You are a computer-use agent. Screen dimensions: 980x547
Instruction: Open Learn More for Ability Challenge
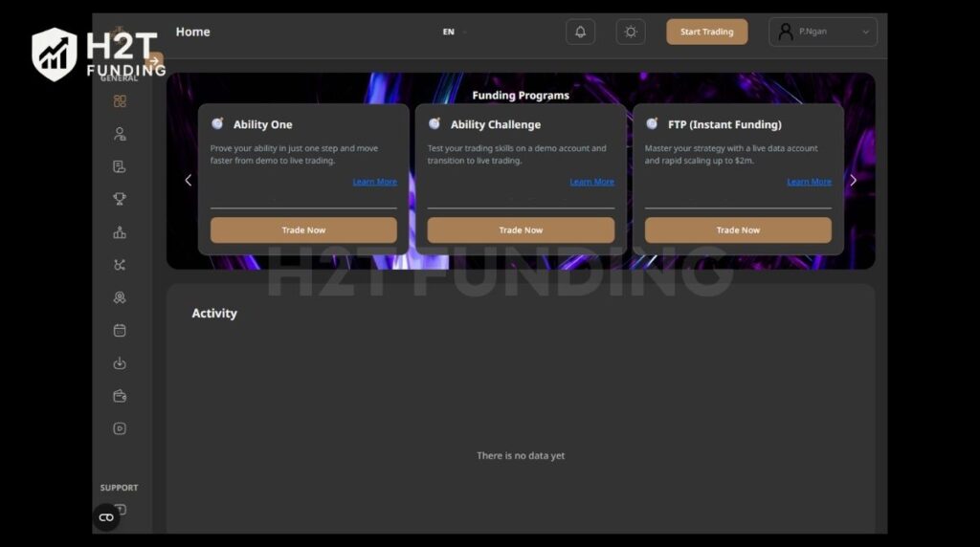[591, 182]
